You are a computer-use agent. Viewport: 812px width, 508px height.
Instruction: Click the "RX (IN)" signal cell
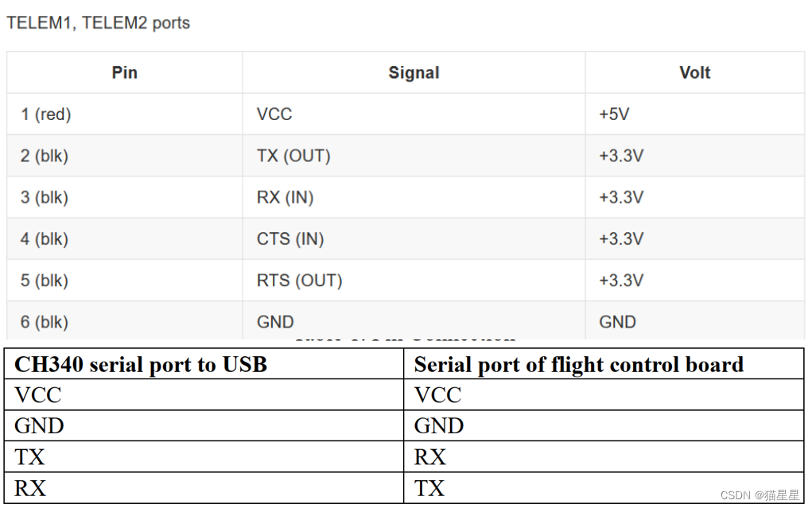point(286,197)
